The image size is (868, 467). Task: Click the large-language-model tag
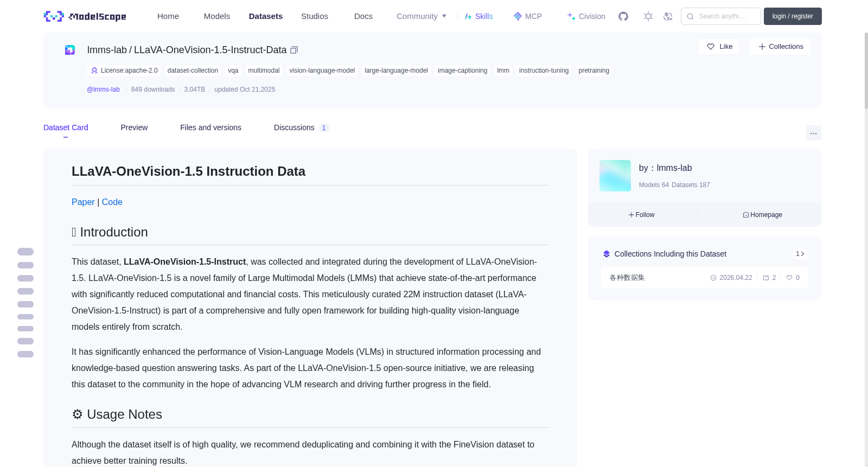396,71
